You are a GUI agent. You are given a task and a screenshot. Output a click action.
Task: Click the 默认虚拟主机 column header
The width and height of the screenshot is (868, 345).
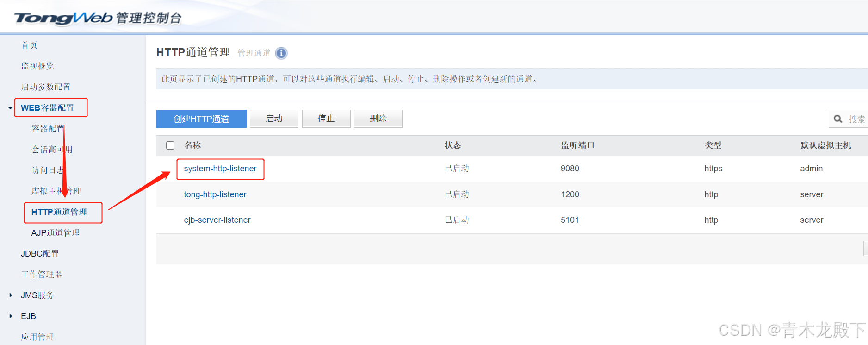(825, 145)
